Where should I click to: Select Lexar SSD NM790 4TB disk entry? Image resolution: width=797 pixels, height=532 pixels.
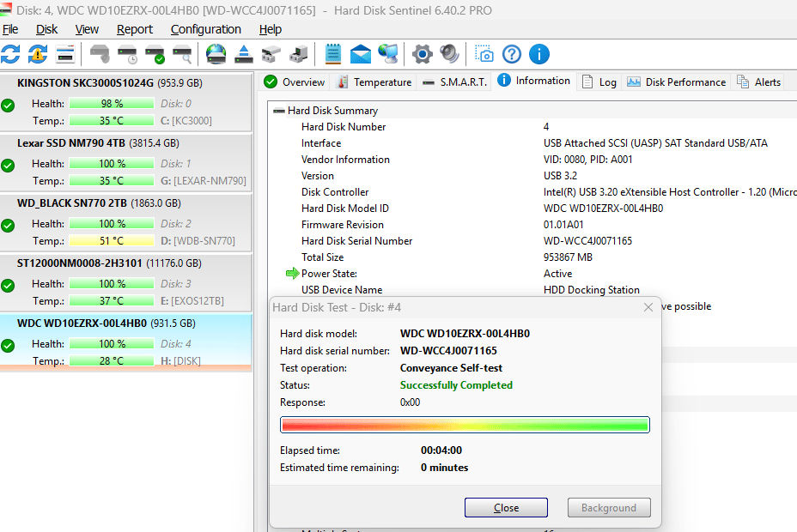(126, 162)
